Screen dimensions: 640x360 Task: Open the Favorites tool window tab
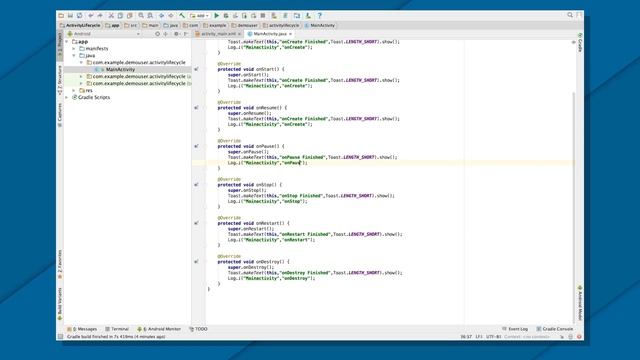click(x=60, y=264)
